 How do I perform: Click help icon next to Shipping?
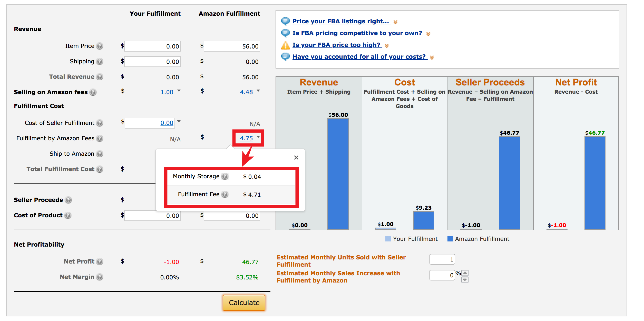(x=100, y=61)
